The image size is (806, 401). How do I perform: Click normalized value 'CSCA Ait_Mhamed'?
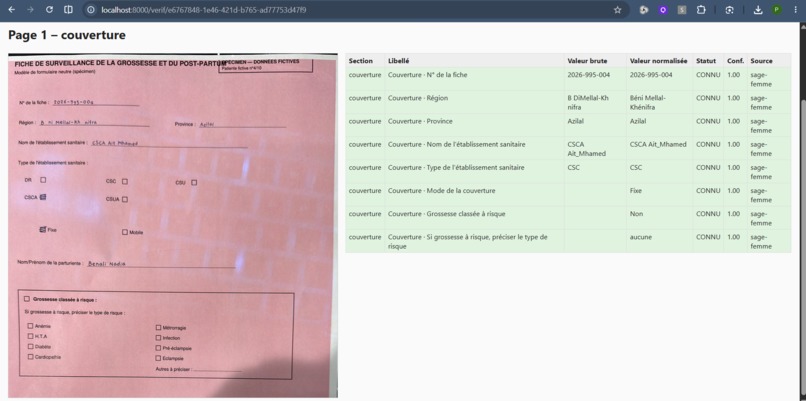(x=658, y=144)
